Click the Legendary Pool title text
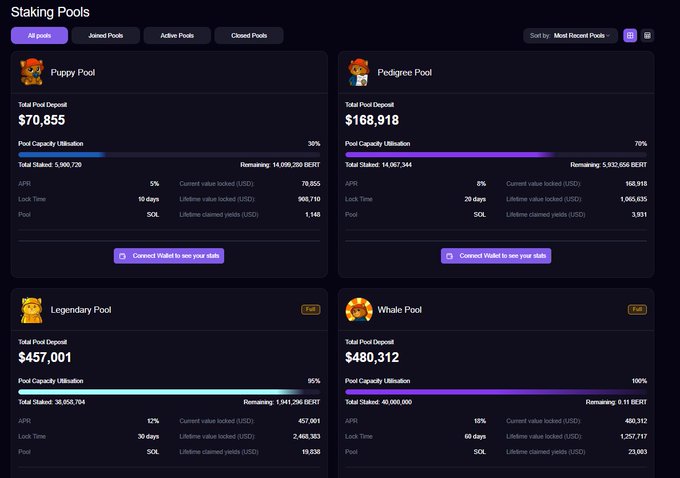This screenshot has height=478, width=680. (x=81, y=310)
